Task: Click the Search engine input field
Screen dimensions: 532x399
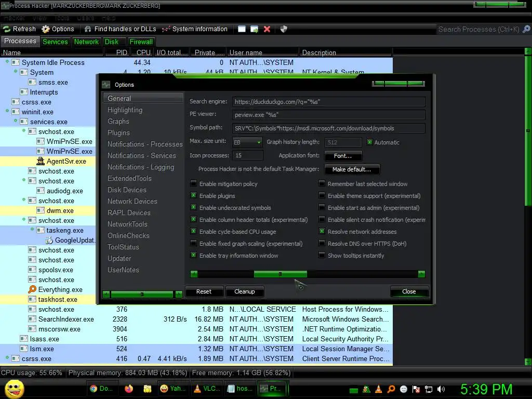Action: [329, 101]
